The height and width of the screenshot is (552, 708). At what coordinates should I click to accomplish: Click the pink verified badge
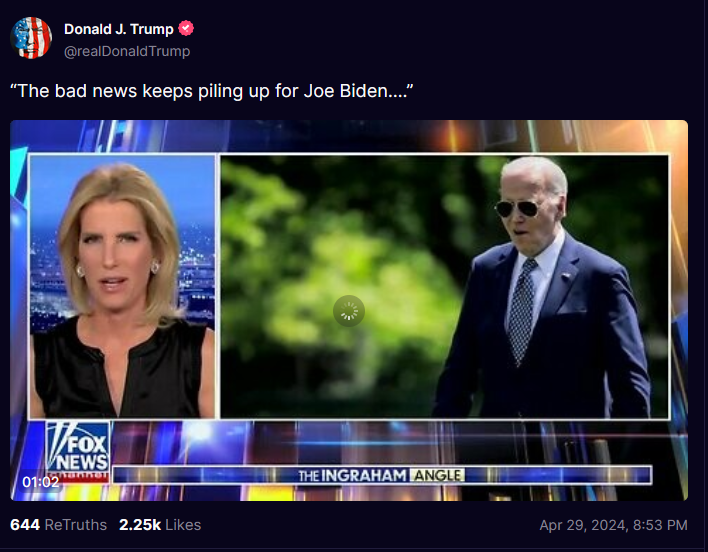(x=186, y=28)
